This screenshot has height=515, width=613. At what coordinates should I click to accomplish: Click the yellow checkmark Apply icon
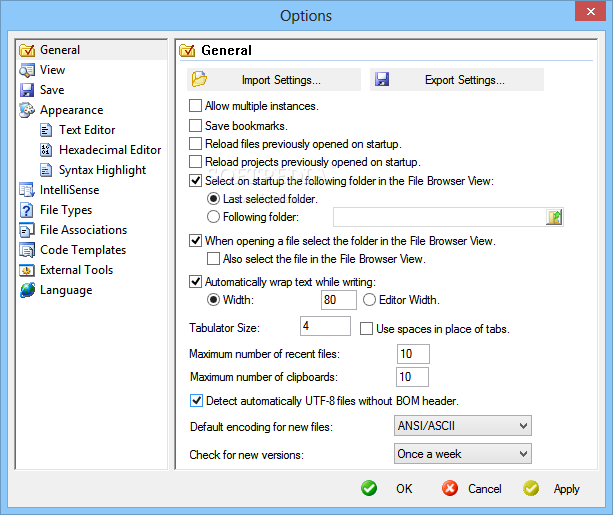[x=531, y=488]
